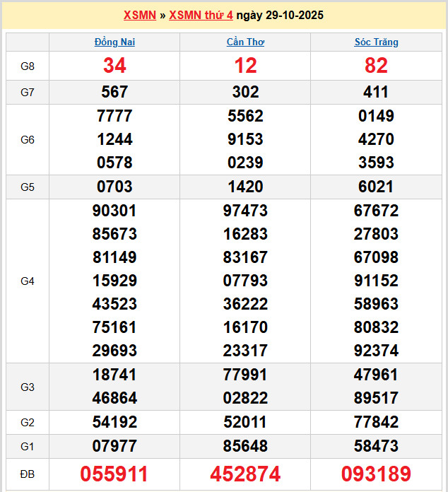This screenshot has width=448, height=492.
Task: Click G1 result 58473 for Sóc Trăng
Action: pyautogui.click(x=376, y=446)
